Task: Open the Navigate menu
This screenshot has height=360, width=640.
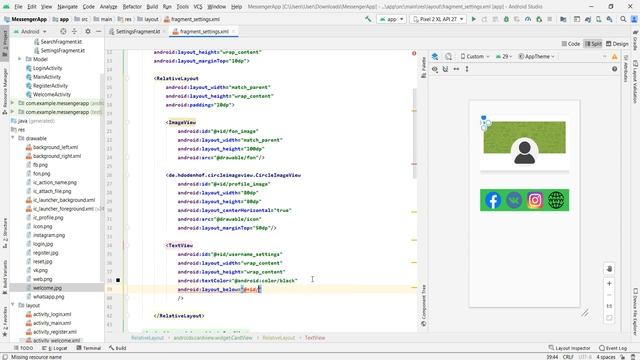Action: [67, 7]
